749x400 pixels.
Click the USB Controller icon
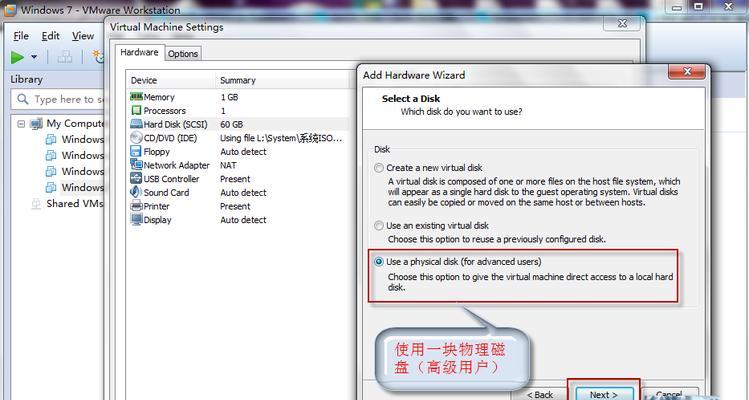(136, 179)
